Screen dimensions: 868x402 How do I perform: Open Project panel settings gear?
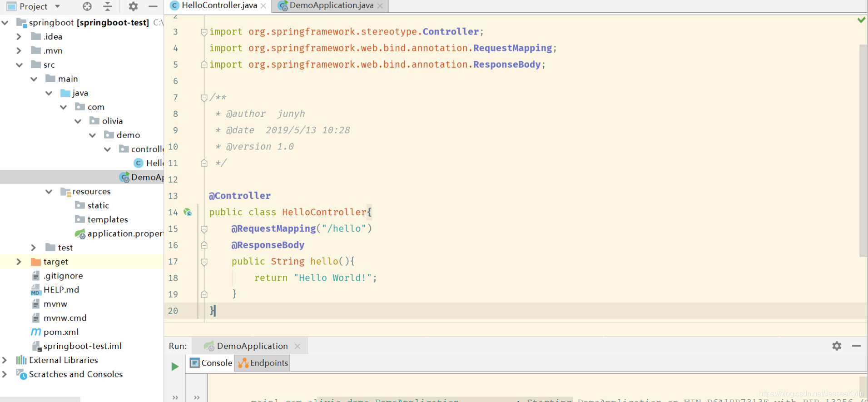point(133,6)
